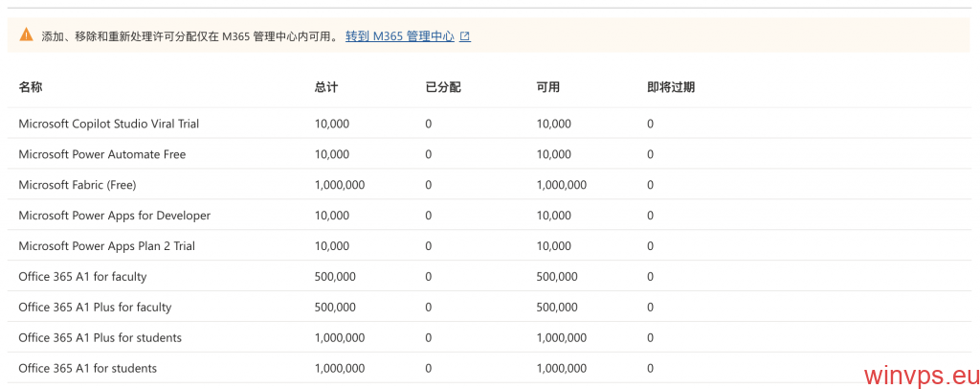Open Microsoft Power Apps for Developer
The width and height of the screenshot is (980, 389).
115,216
